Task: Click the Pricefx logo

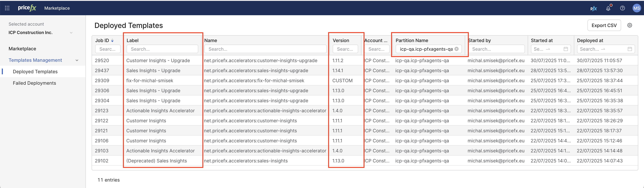Action: tap(27, 8)
